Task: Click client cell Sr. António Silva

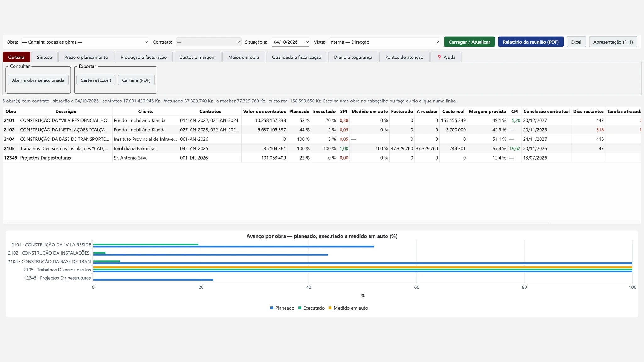Action: [146, 158]
